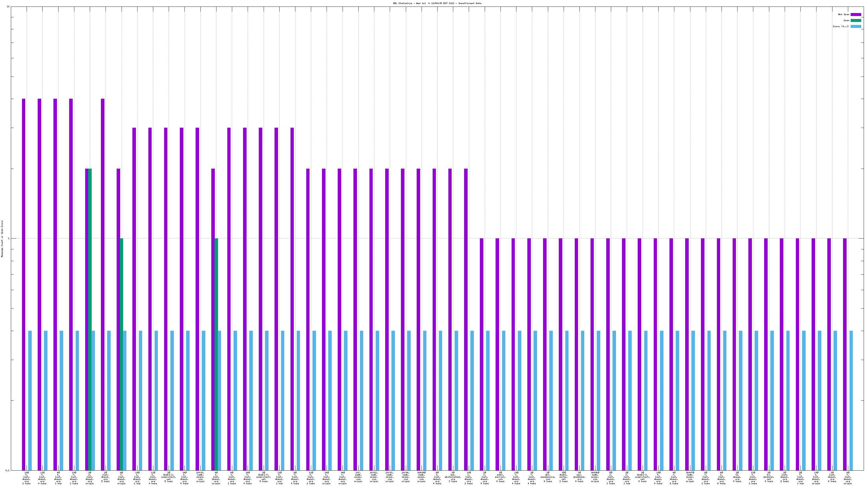Click the ips.whitelisted.org 3 hops label
The image size is (868, 488).
(x=453, y=477)
